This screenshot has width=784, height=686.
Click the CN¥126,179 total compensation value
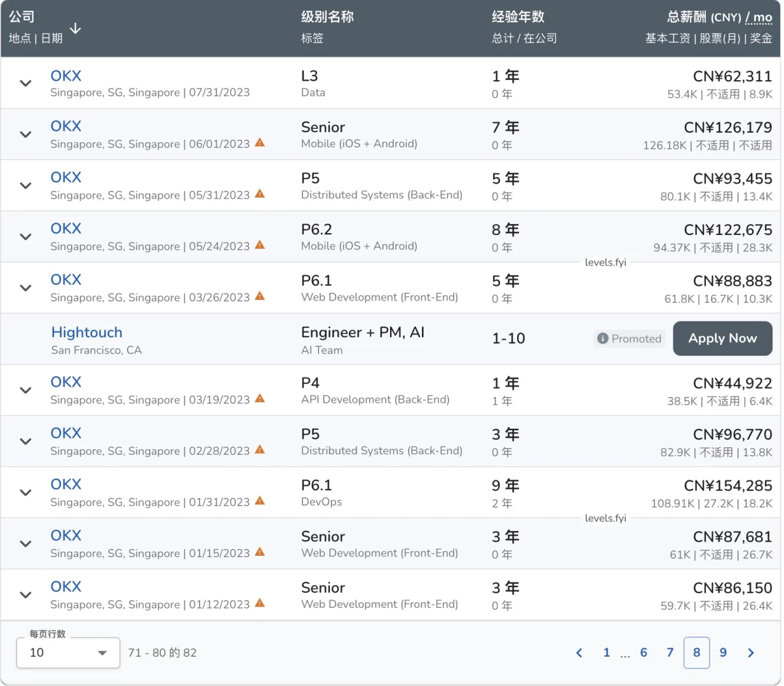pos(728,128)
